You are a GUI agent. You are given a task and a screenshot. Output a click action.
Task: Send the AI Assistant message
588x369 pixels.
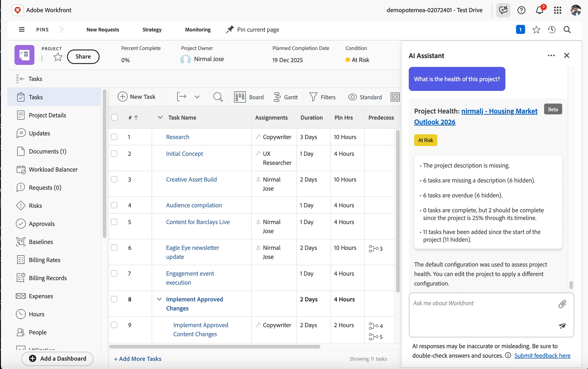tap(562, 326)
